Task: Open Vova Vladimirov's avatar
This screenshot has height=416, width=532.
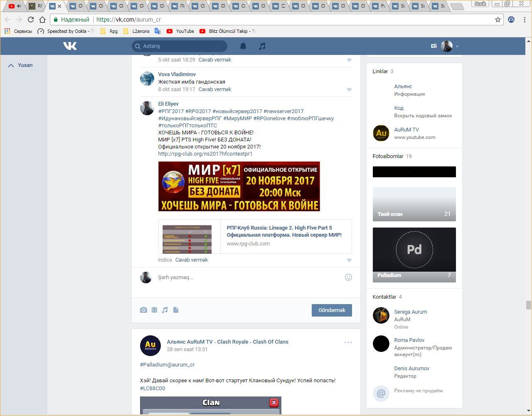Action: [x=147, y=78]
